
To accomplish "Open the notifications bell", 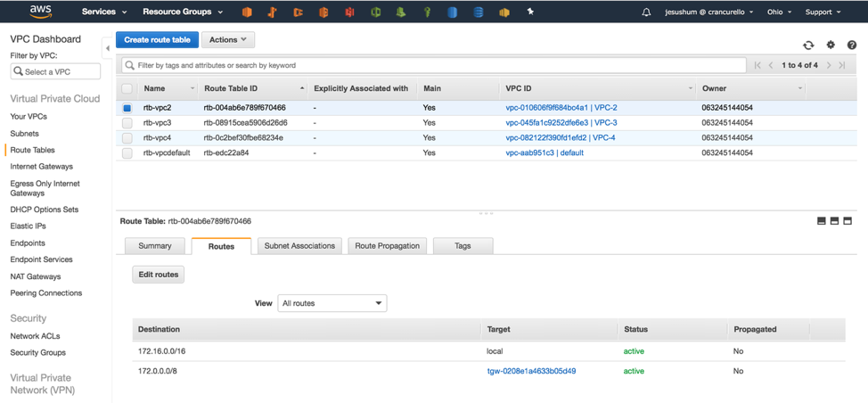I will (x=646, y=12).
